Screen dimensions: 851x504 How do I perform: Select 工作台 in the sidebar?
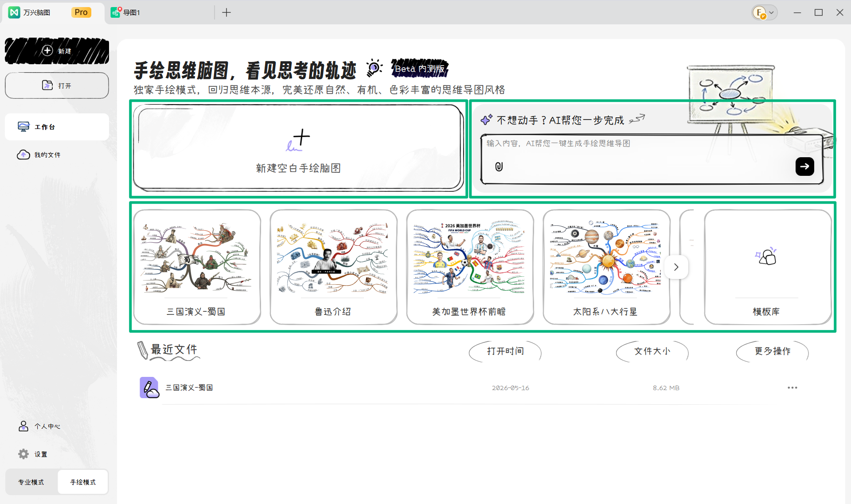pos(57,127)
